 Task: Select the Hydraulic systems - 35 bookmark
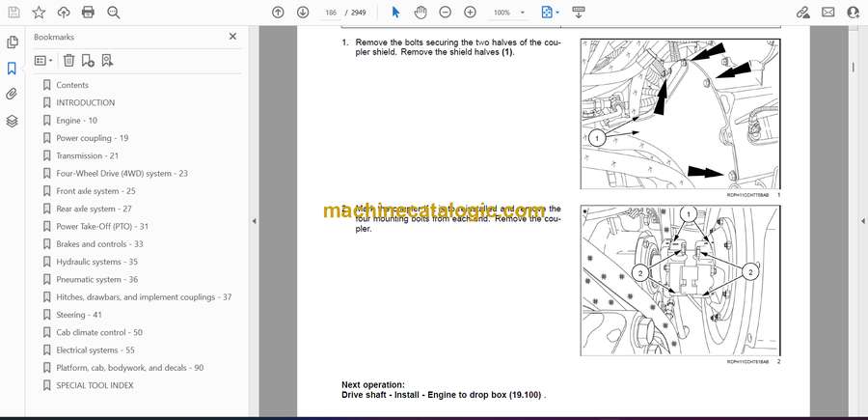[96, 262]
